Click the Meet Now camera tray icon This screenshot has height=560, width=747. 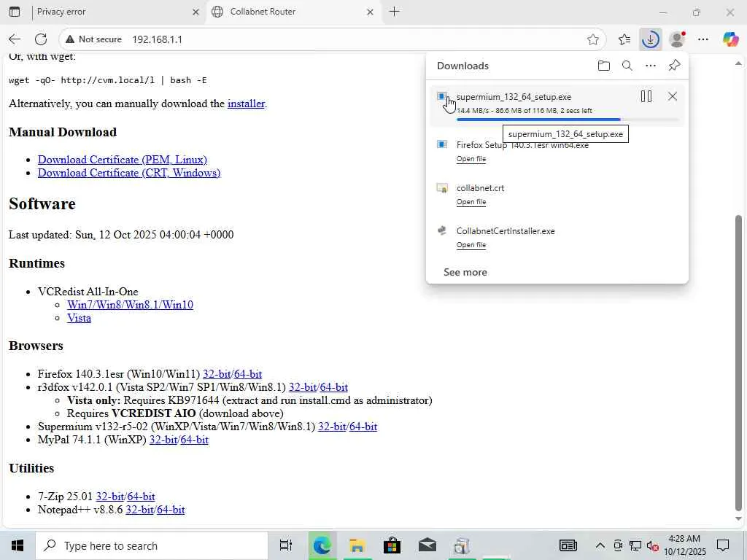(618, 545)
